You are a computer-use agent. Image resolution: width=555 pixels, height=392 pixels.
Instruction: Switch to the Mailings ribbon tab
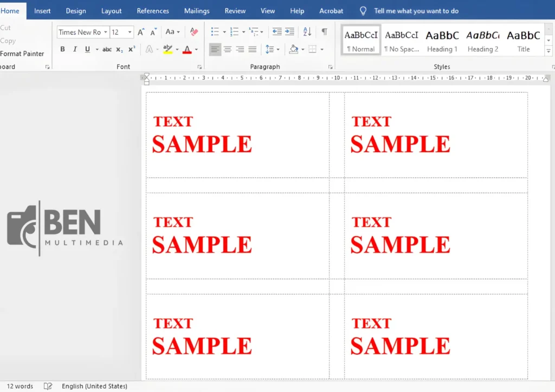click(196, 10)
